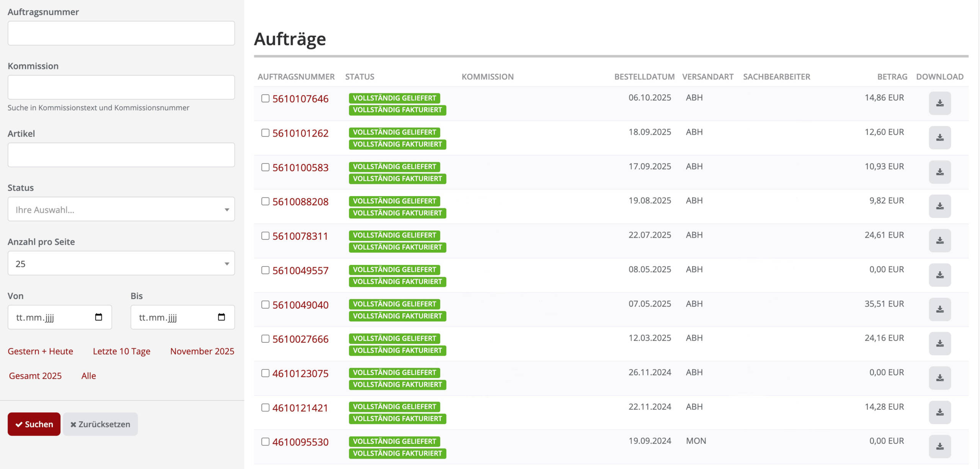Apply the Letzte 10 Tage filter

pos(121,351)
